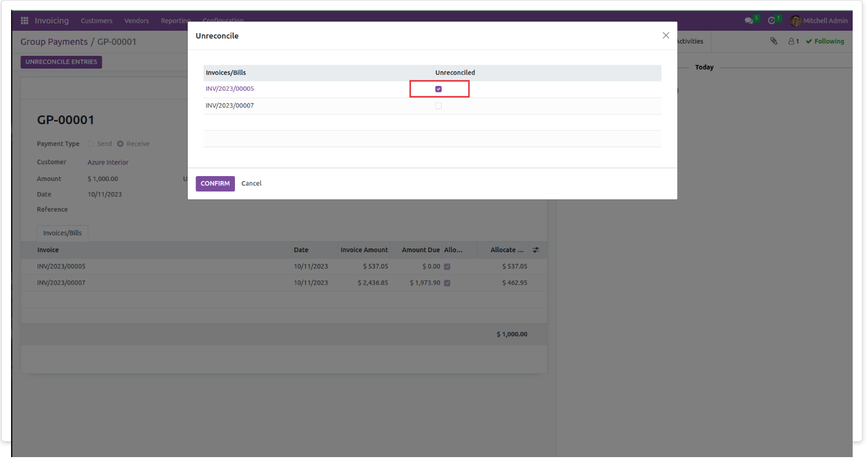Open the Vendors menu

pos(137,21)
